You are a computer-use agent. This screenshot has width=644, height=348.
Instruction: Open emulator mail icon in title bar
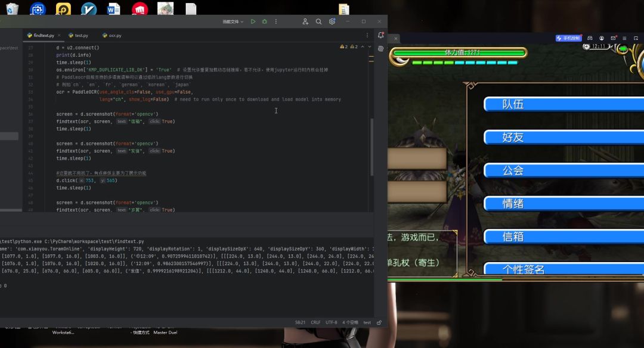(x=613, y=38)
